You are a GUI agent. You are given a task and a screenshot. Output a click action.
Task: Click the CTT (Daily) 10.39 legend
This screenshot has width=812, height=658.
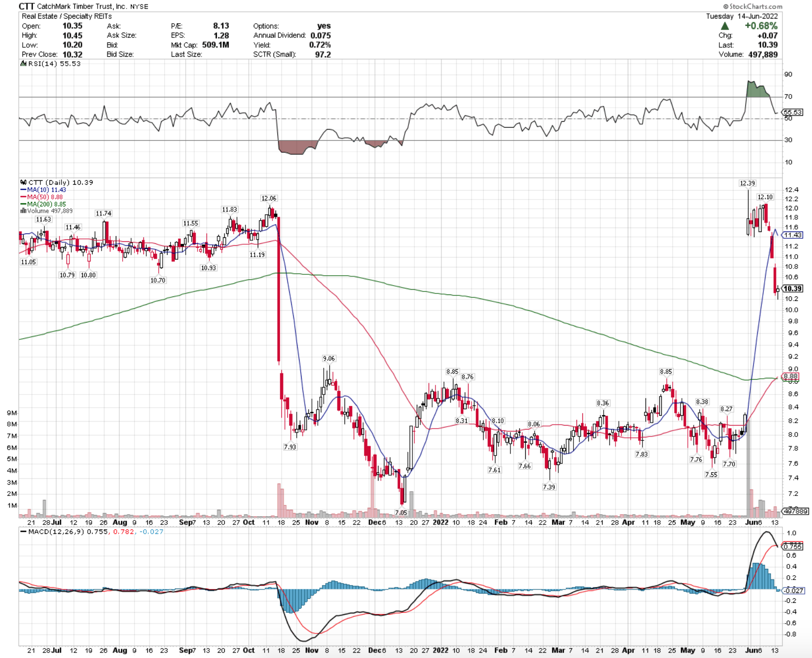click(x=61, y=182)
